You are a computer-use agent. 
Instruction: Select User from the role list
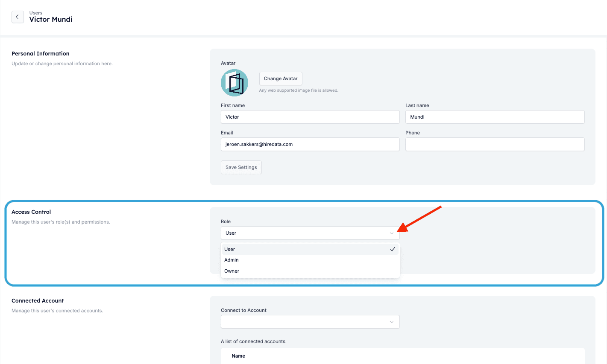pos(310,249)
